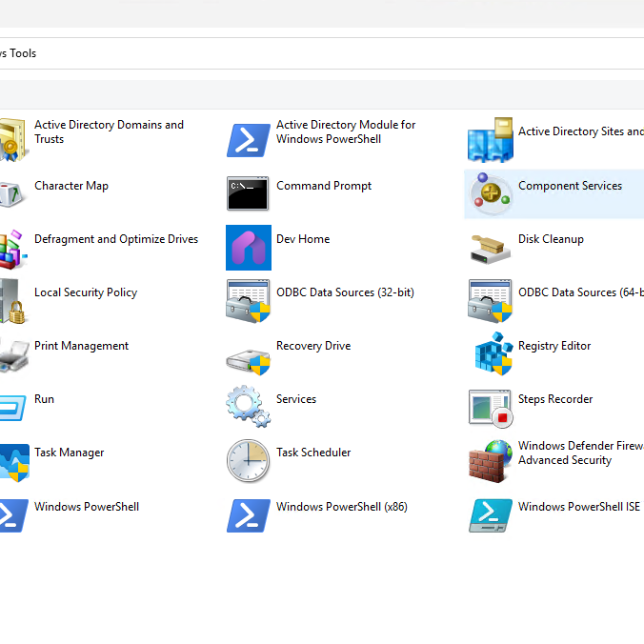
Task: Open ODBC Data Sources (32-bit) icon
Action: pos(248,301)
